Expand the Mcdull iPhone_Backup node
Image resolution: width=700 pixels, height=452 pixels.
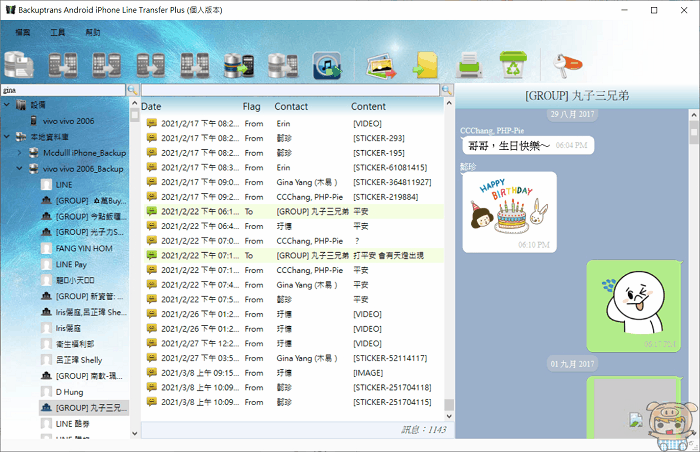[19, 153]
